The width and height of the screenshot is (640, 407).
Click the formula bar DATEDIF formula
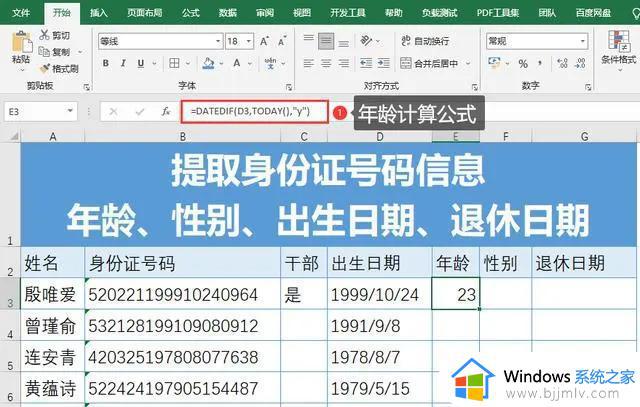(x=250, y=111)
